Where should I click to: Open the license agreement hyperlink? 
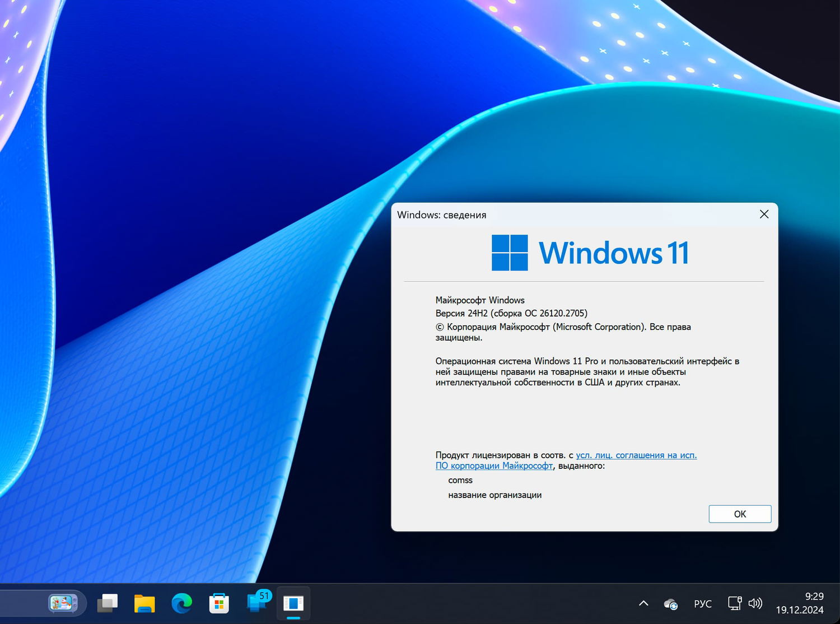click(x=636, y=455)
